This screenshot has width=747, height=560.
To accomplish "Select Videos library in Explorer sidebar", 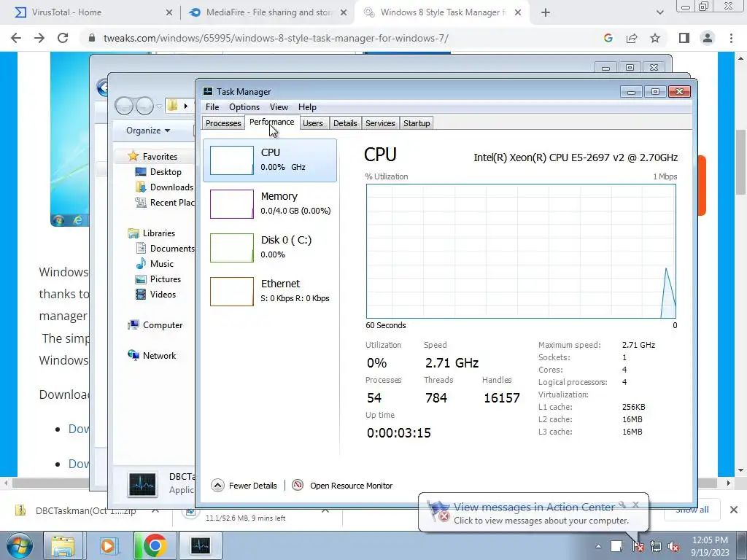I will coord(163,295).
